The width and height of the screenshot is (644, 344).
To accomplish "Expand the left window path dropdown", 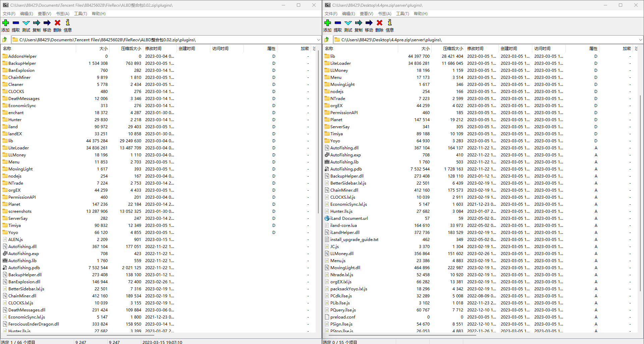I will coord(318,40).
